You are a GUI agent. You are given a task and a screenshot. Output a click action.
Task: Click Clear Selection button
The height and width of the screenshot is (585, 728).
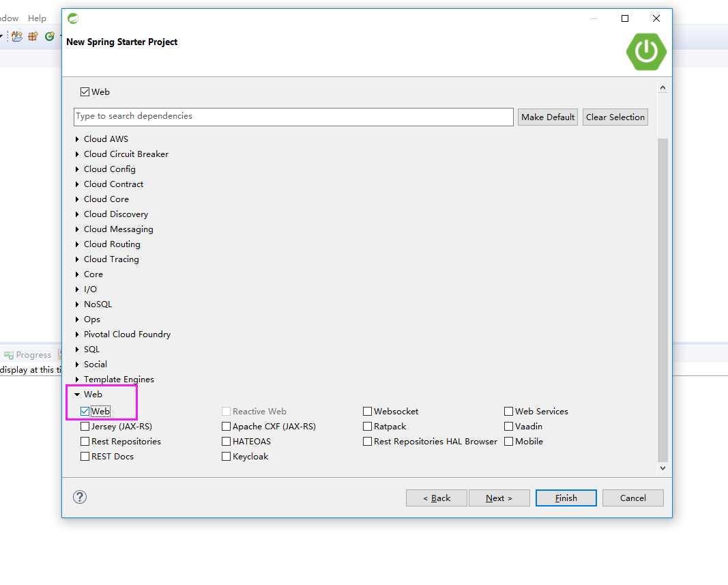[615, 117]
